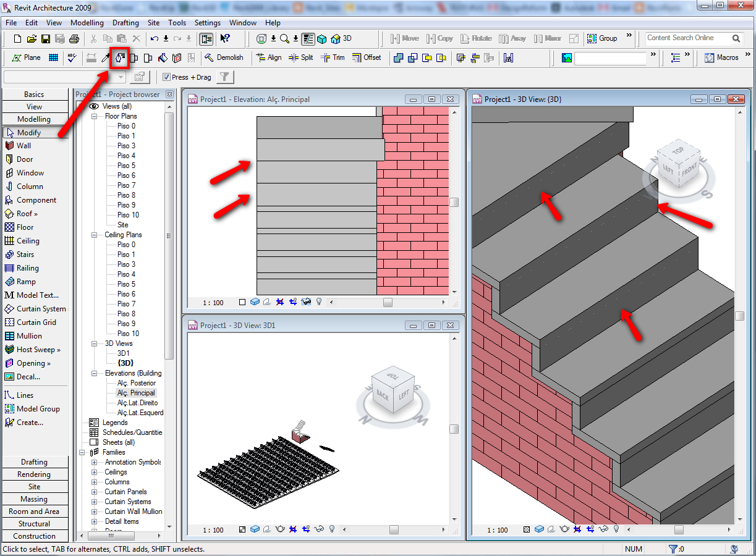Choose the Curtain Grid tool

36,322
